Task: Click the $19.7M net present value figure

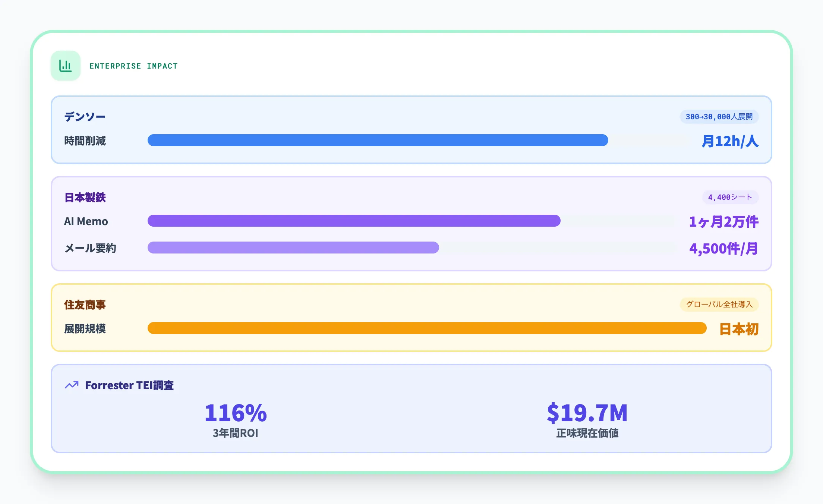Action: coord(587,413)
